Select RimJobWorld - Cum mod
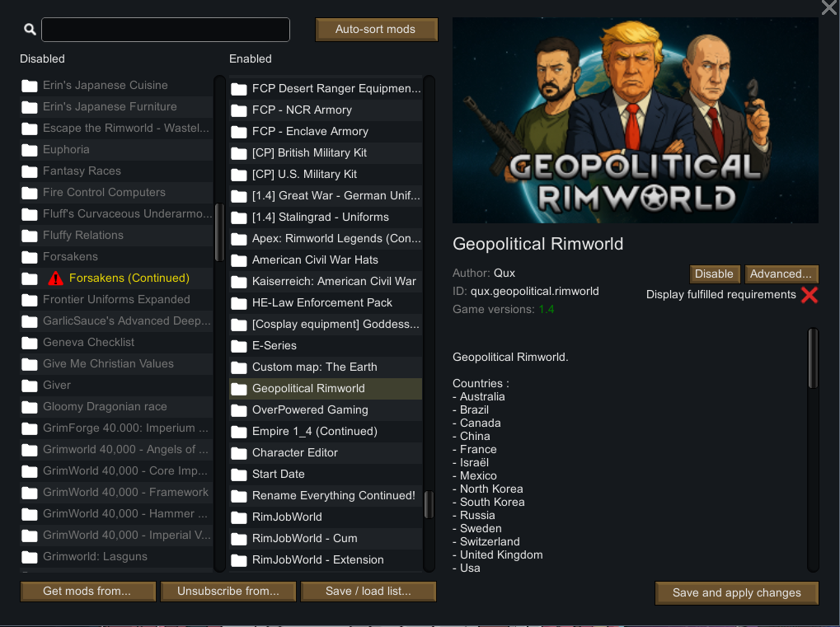This screenshot has width=840, height=627. tap(326, 539)
